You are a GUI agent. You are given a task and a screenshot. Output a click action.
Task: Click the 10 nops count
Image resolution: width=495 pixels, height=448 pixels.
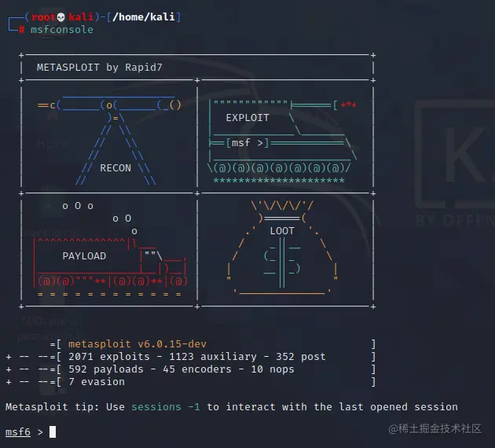(273, 369)
